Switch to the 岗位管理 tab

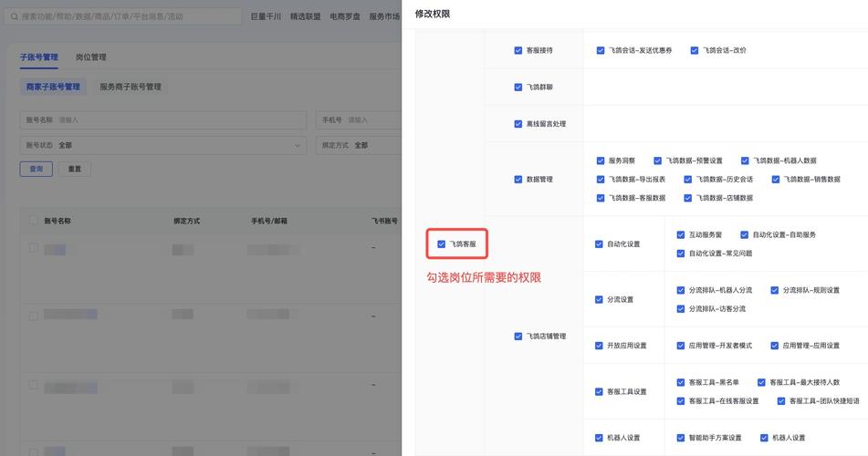(x=90, y=57)
